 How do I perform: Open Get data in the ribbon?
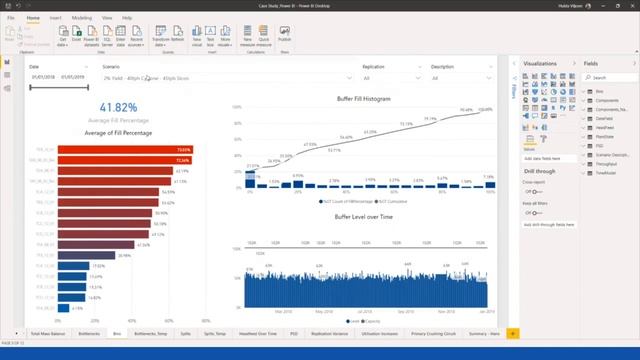click(x=63, y=36)
